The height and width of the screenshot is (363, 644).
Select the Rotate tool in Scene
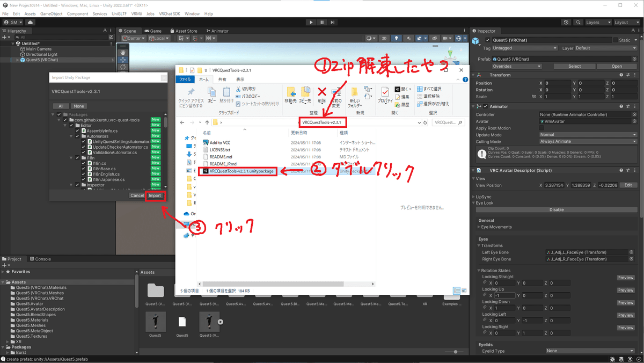pos(123,68)
